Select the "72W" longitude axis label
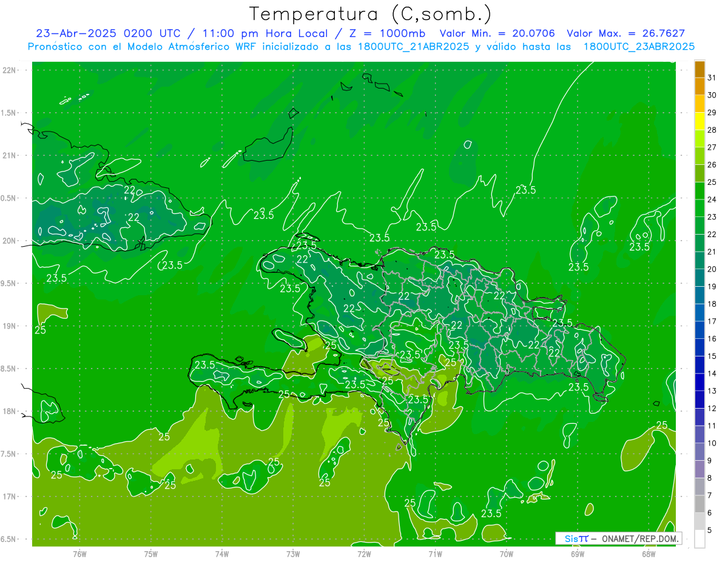Screen dimensions: 728x562 pos(364,554)
